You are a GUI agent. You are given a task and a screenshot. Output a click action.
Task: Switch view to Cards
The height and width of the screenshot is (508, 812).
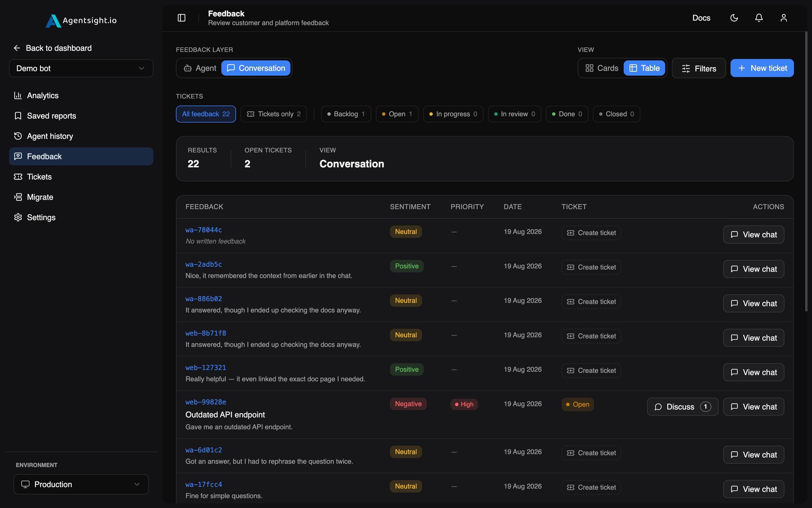click(x=602, y=68)
